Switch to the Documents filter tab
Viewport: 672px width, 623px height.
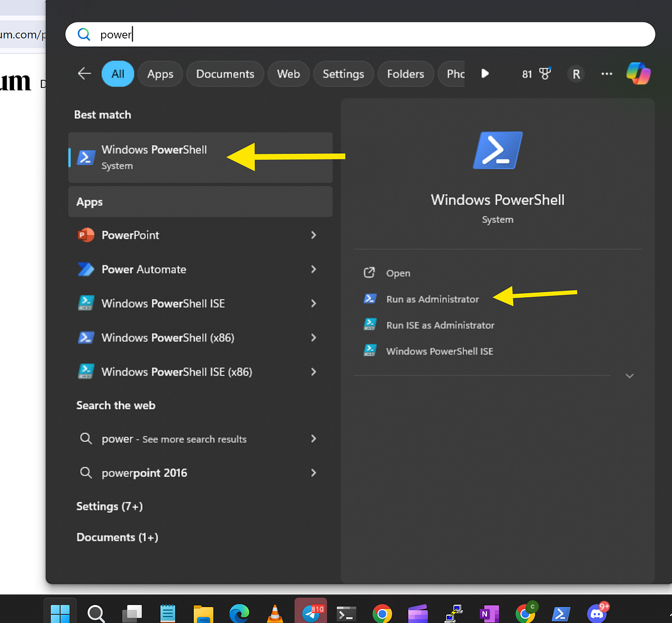(x=225, y=74)
